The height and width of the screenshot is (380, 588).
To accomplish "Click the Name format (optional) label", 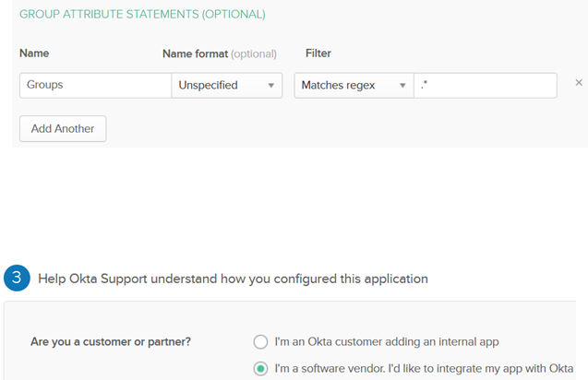I will pos(219,53).
